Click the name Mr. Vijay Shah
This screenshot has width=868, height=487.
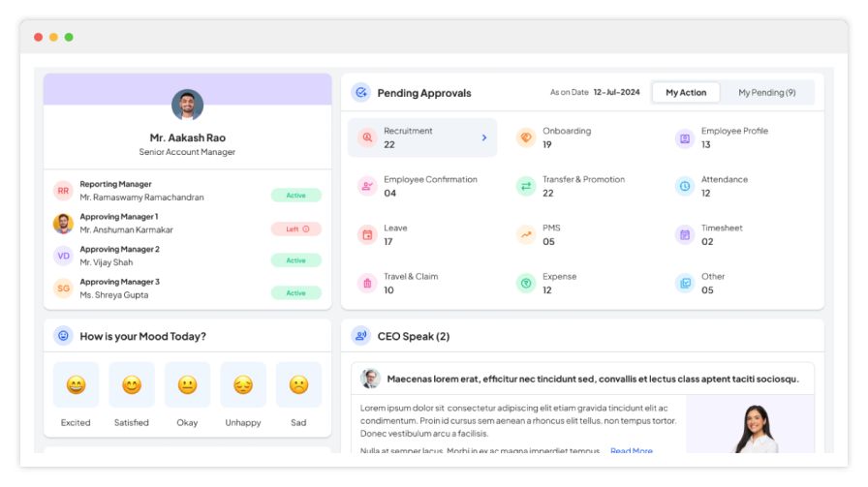pos(107,262)
